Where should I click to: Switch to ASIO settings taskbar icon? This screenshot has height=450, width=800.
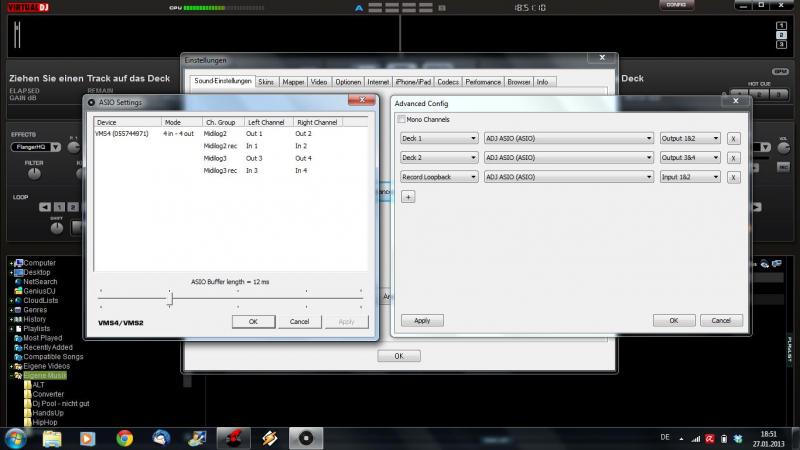pyautogui.click(x=306, y=438)
